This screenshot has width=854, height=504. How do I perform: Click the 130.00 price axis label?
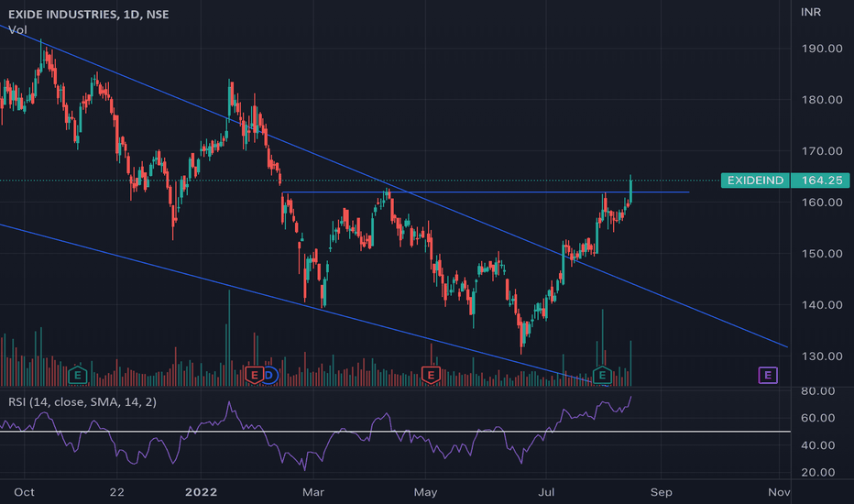coord(822,356)
